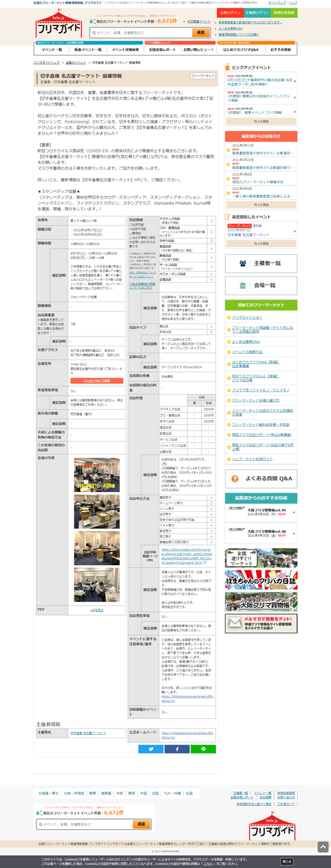Image resolution: width=331 pixels, height=868 pixels.
Task: Open 大阪フリマ買物帳vol.49 recommended item
Action: [261, 513]
